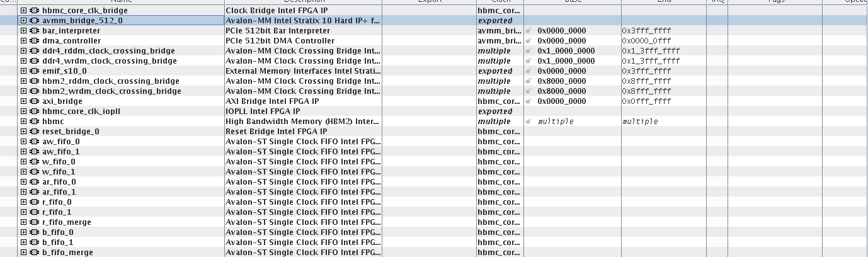The height and width of the screenshot is (257, 868).
Task: Expand ddr4_rddm_clock_crossing_bridge row
Action: click(x=23, y=51)
